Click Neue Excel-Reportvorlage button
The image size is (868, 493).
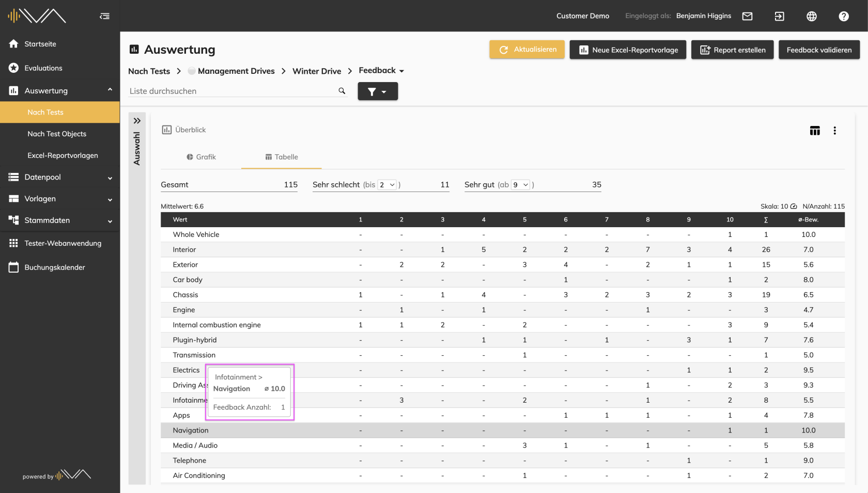628,50
